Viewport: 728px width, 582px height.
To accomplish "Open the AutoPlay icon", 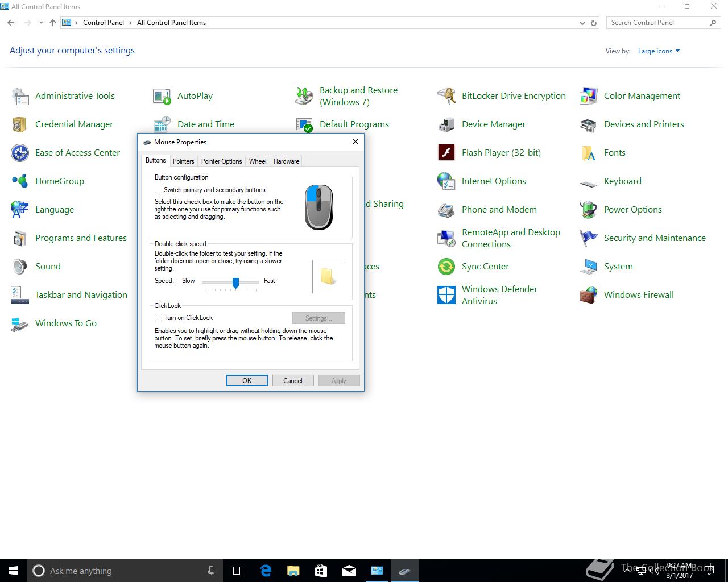I will click(x=162, y=96).
